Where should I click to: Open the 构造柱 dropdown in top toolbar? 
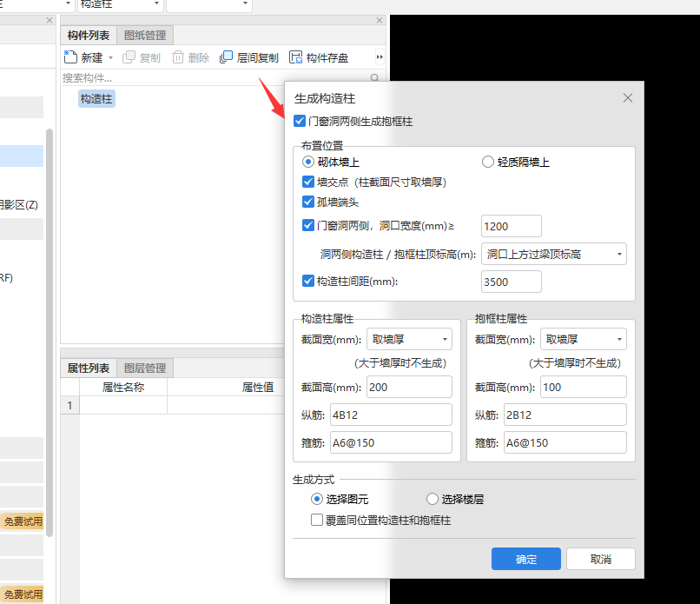156,3
